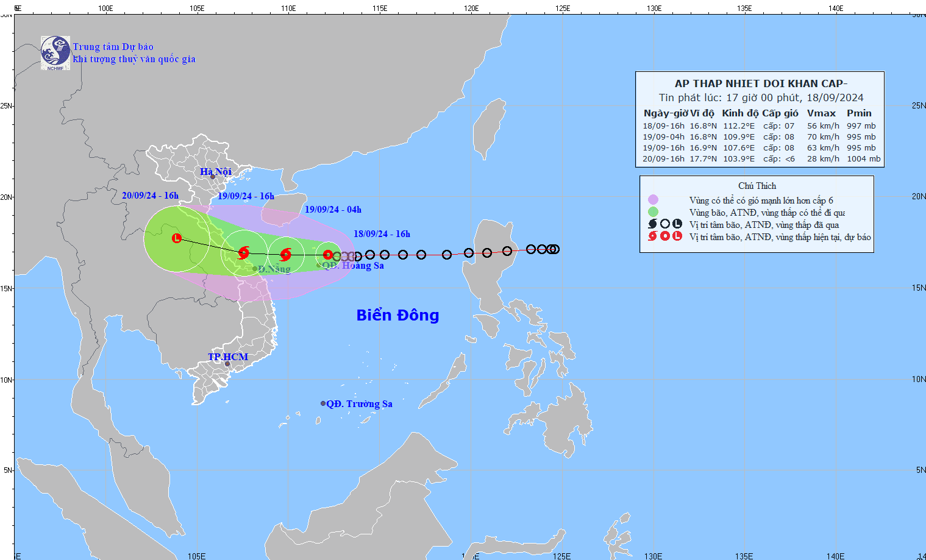Click the QĐ. Trường Sa label
The width and height of the screenshot is (926, 560).
pos(359,404)
